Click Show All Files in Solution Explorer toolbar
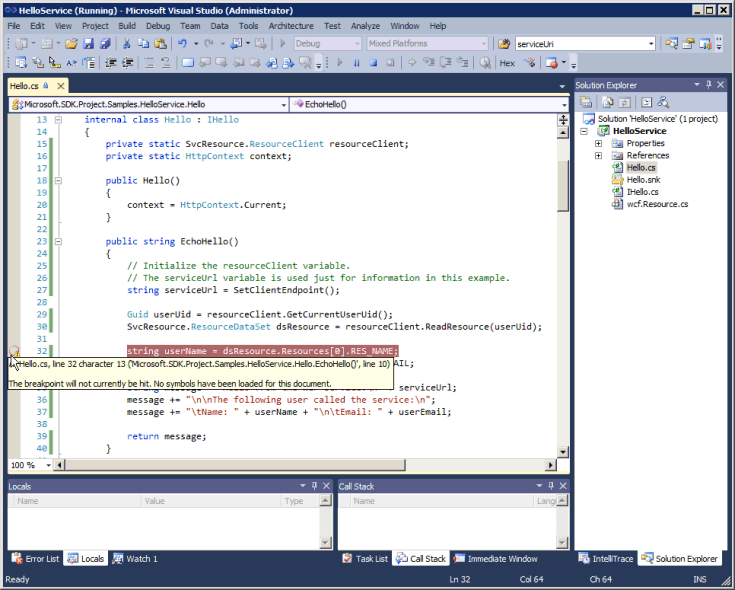The image size is (735, 590). (x=608, y=102)
